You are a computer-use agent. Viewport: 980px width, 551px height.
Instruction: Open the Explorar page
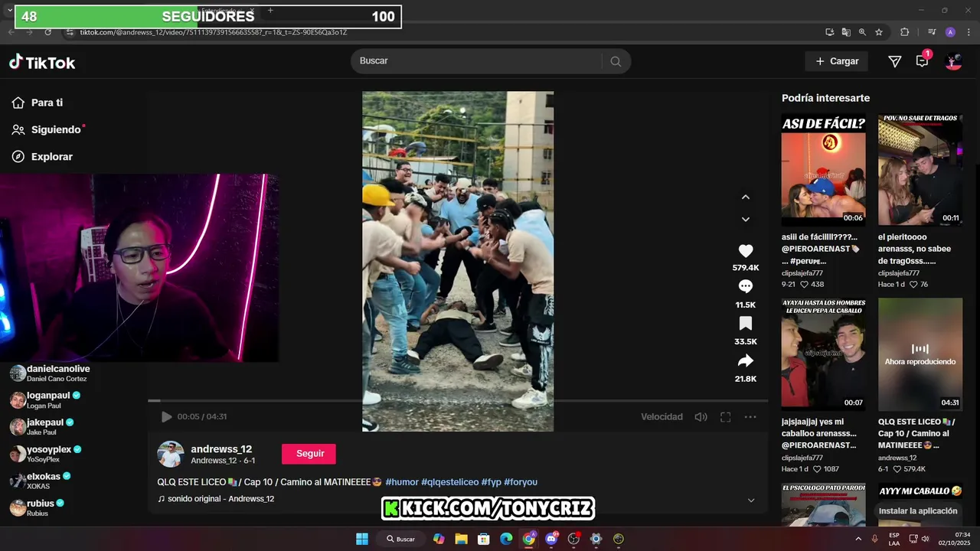click(x=42, y=156)
